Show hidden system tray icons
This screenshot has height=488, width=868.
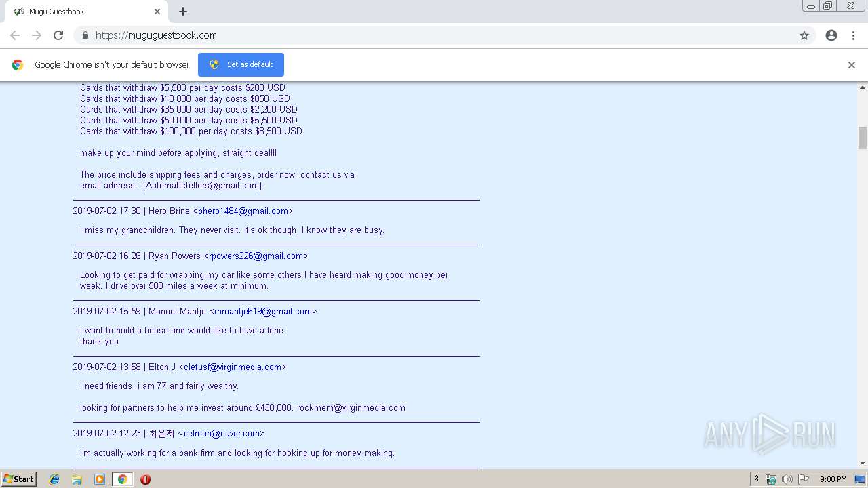click(x=756, y=479)
